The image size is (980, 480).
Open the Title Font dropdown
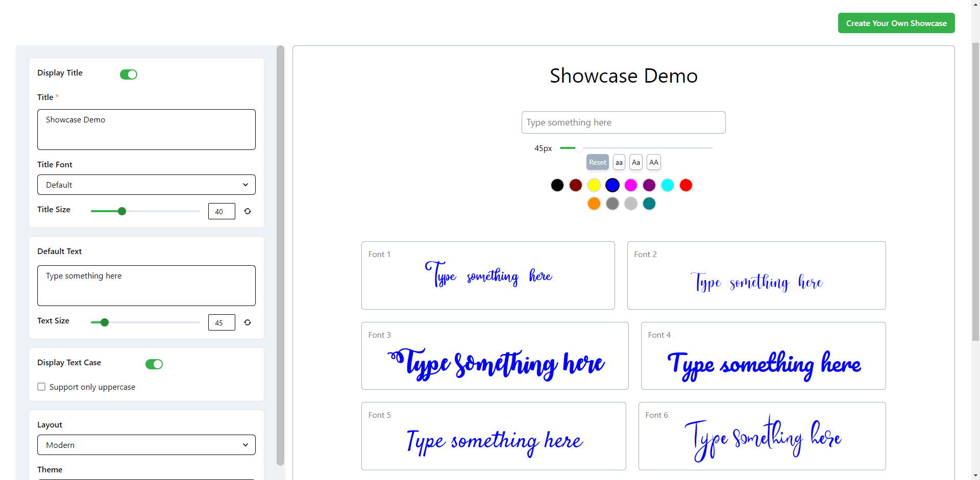pyautogui.click(x=146, y=185)
